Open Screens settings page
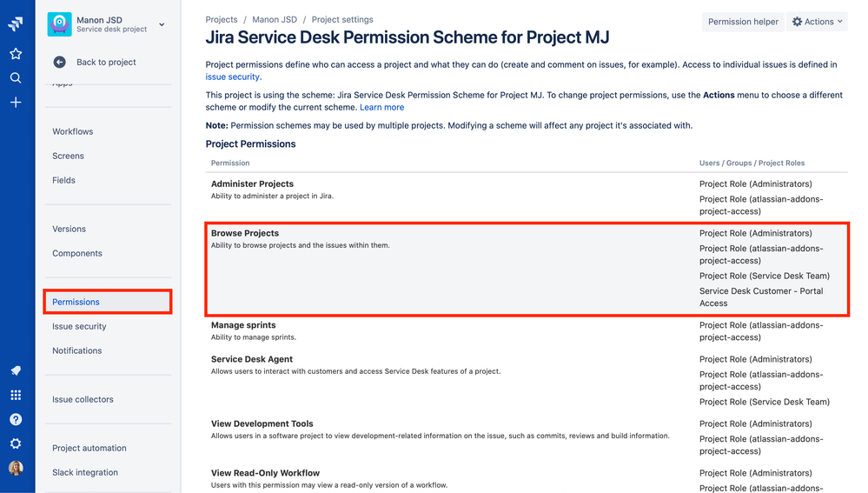868x493 pixels. [68, 156]
